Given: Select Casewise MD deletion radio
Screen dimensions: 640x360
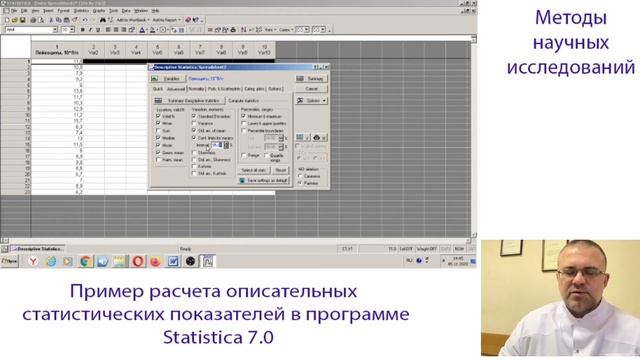Looking at the screenshot, I should pos(300,176).
